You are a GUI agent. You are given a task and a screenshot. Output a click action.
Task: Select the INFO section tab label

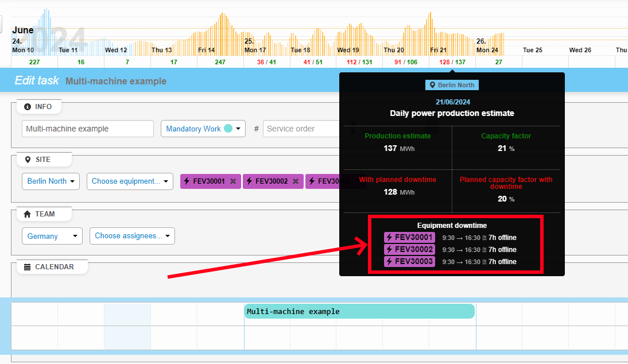click(x=44, y=106)
